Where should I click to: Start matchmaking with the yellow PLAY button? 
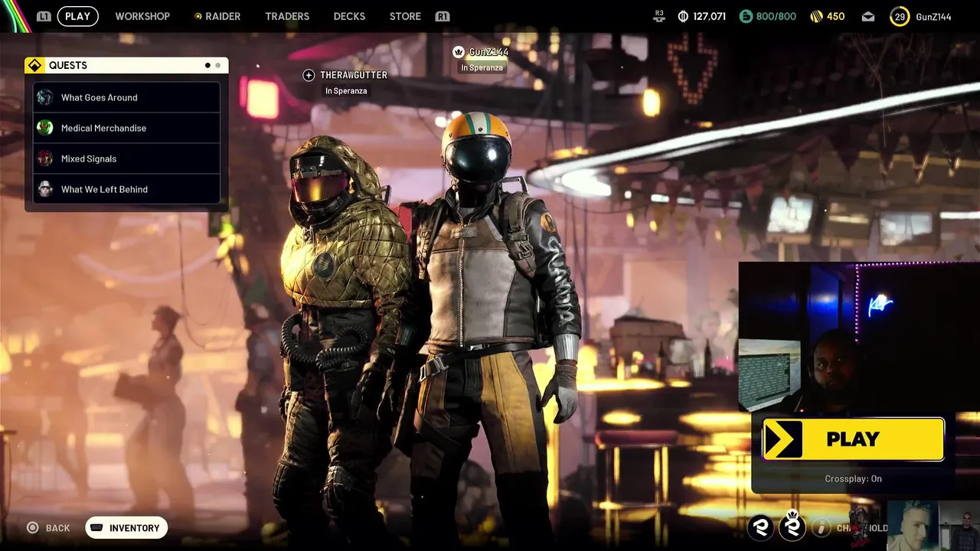click(x=853, y=439)
